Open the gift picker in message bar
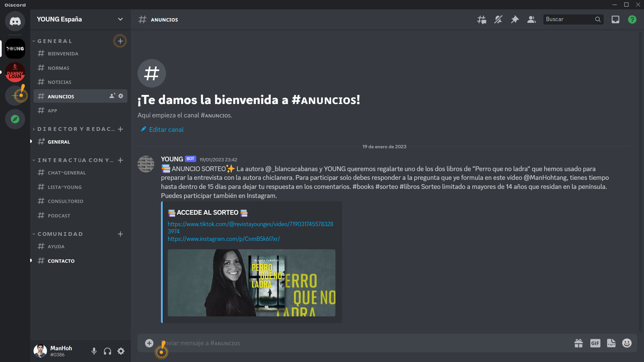The width and height of the screenshot is (644, 362). point(578,343)
